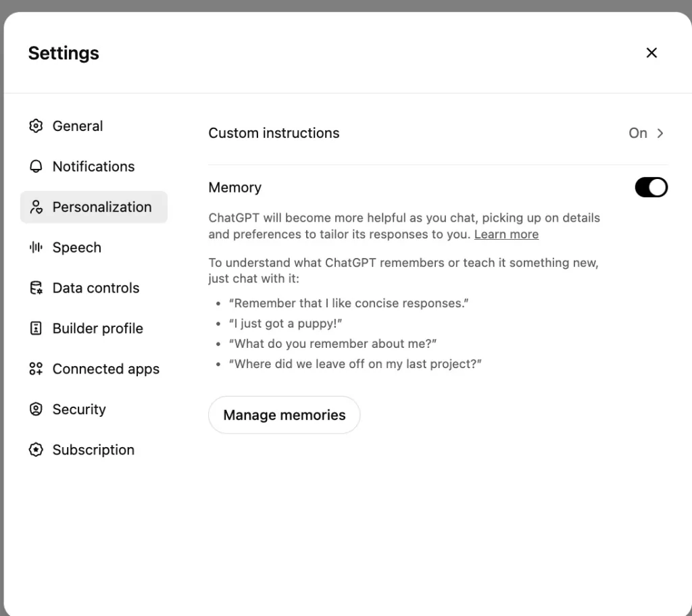Open the Custom instructions row label
Image resolution: width=692 pixels, height=616 pixels.
(274, 134)
